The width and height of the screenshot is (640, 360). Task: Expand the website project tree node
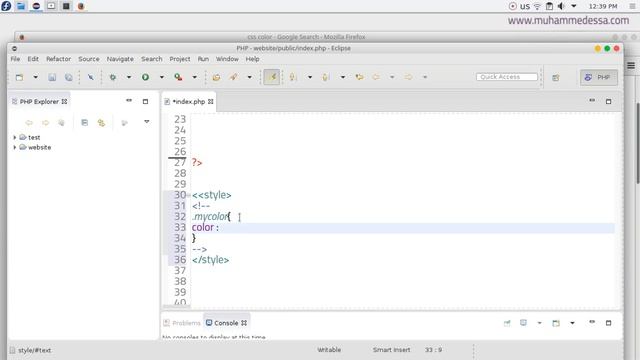coord(15,147)
